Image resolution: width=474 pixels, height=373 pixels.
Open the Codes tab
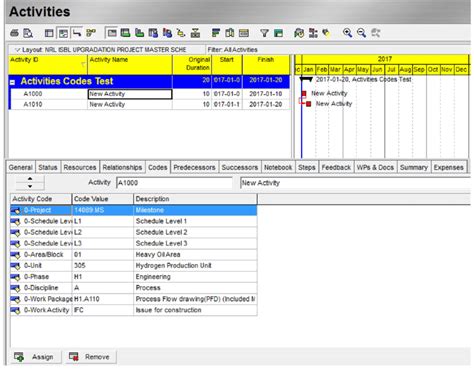[158, 167]
